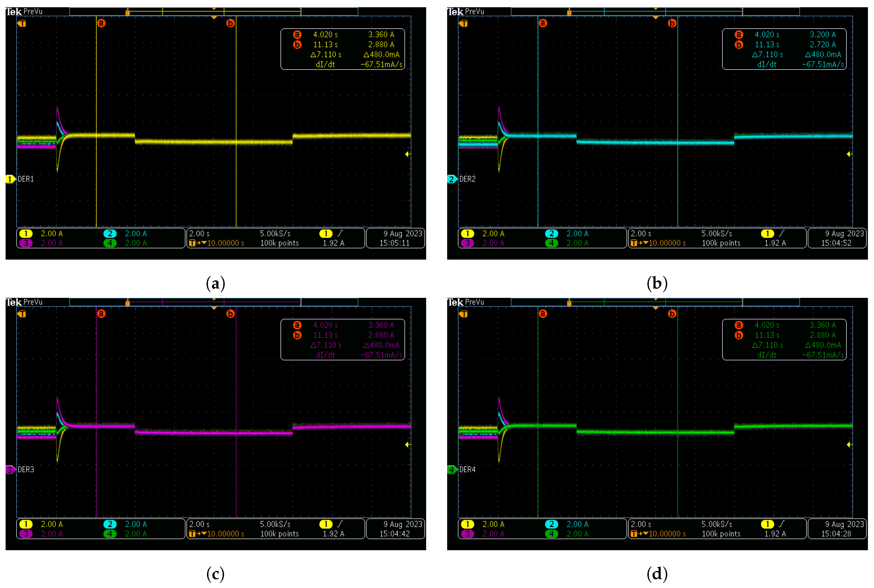Click the orange trigger T icon in the DER3 plot
This screenshot has width=874, height=588.
click(22, 314)
